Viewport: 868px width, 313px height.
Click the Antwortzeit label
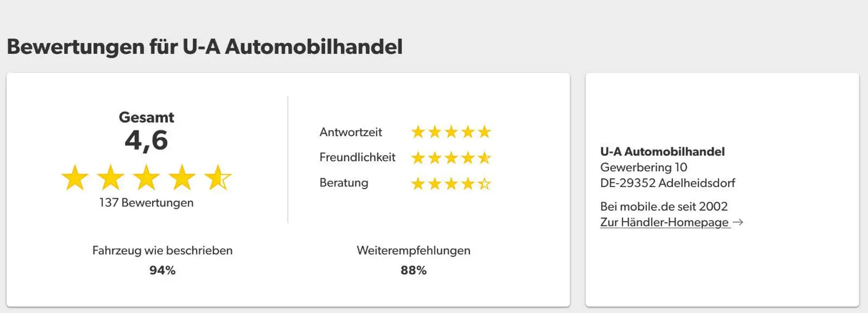tap(351, 132)
